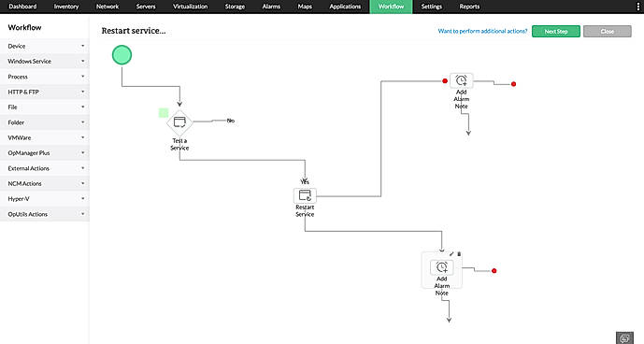Screen dimensions: 644x344
Task: Open the Virtualization tab
Action: tap(190, 7)
